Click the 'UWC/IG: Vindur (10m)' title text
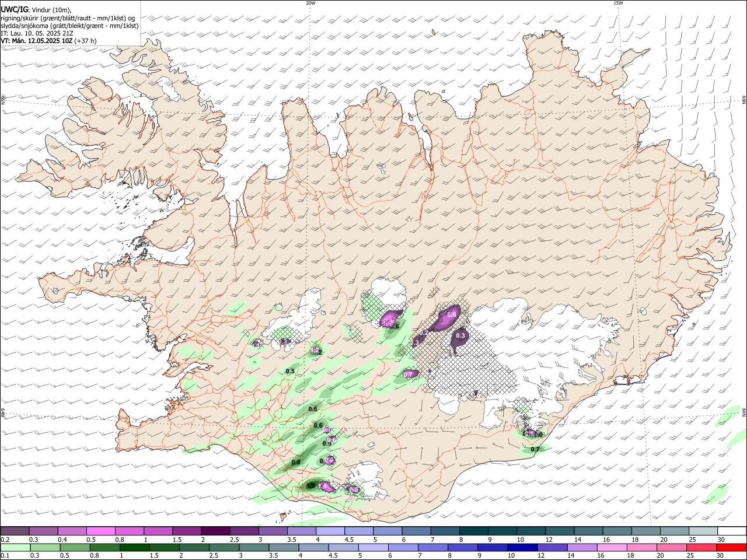Viewport: 747px width, 560px height. point(36,10)
